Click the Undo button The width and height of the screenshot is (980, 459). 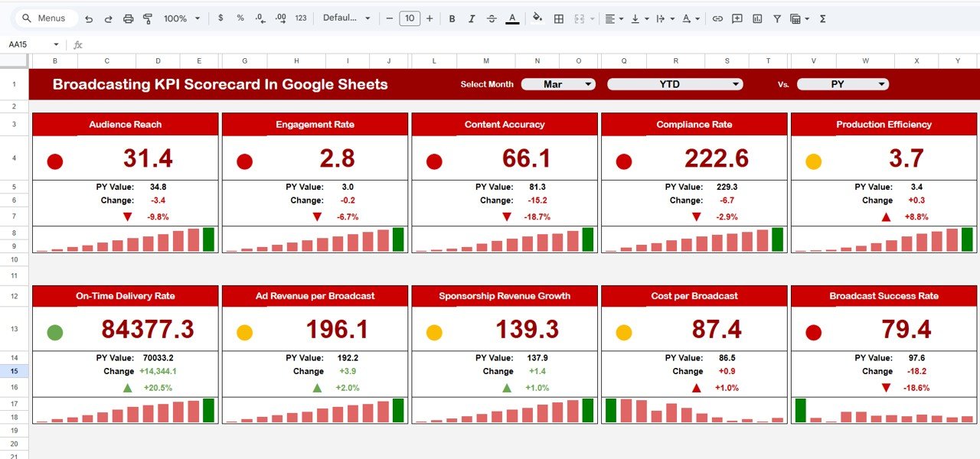90,18
